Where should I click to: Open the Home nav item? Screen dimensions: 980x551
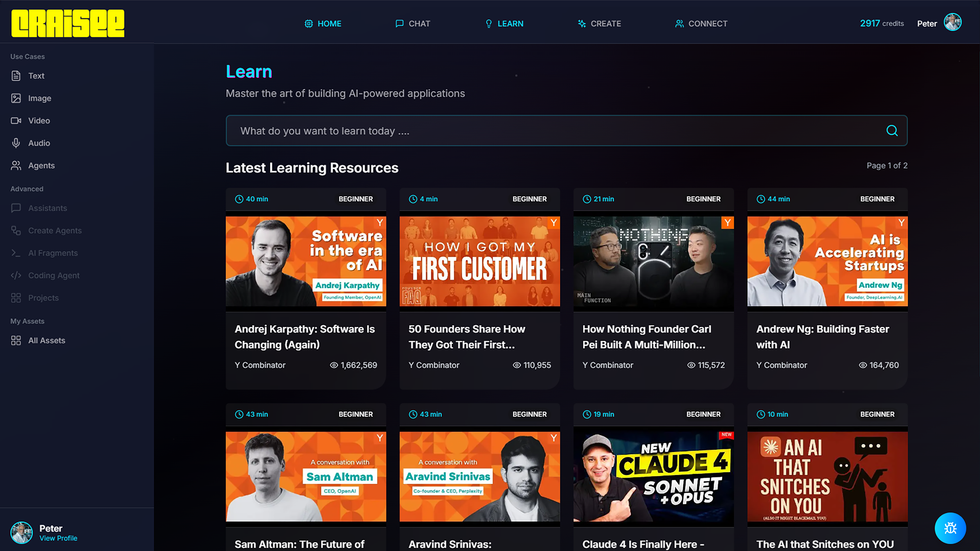click(323, 23)
